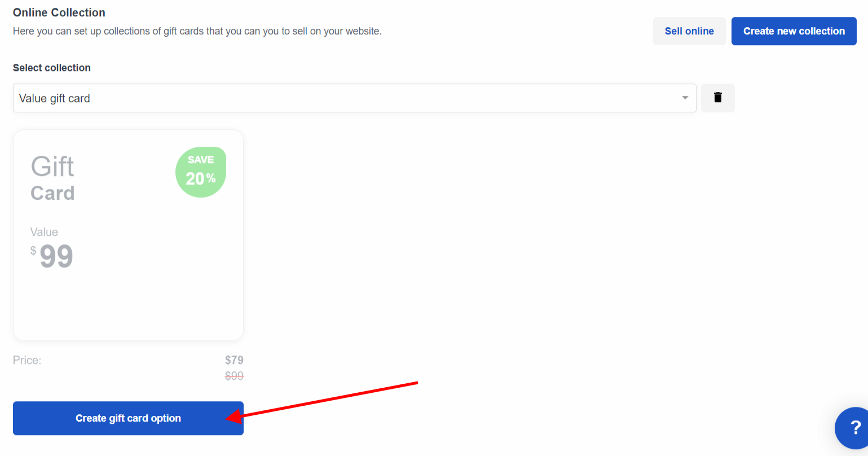Screen dimensions: 868x456
Task: Click the struck-through $99 original price
Action: point(234,376)
